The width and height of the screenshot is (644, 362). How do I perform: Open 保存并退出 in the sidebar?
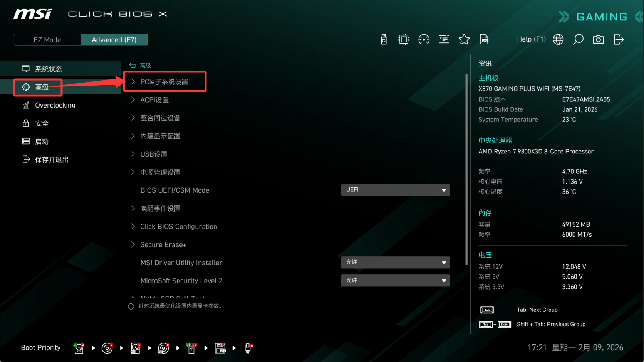(x=52, y=160)
